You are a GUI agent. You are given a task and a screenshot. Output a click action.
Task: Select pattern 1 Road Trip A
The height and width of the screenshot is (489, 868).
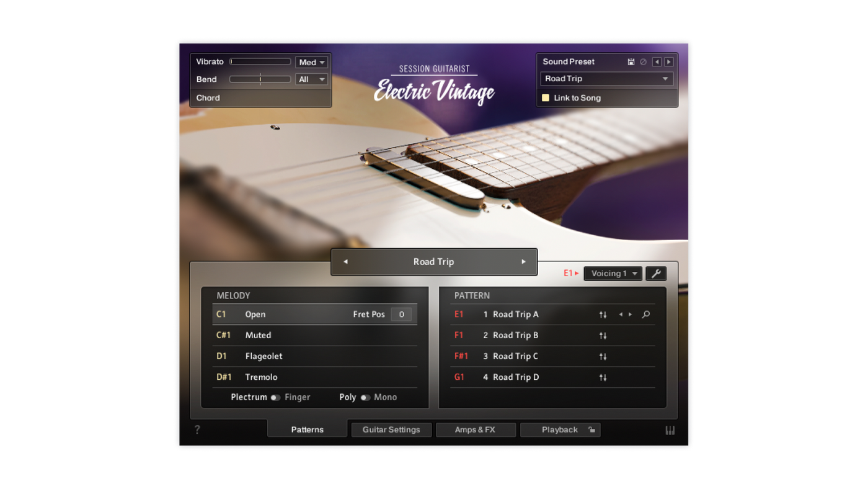552,315
